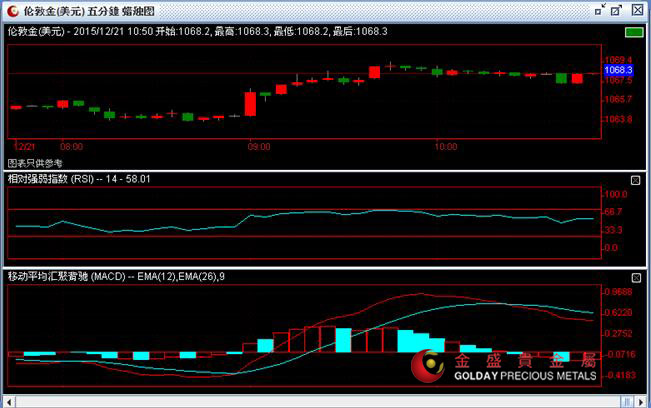651x408 pixels.
Task: Click the tallest cyan MACD histogram bar
Action: coord(343,340)
